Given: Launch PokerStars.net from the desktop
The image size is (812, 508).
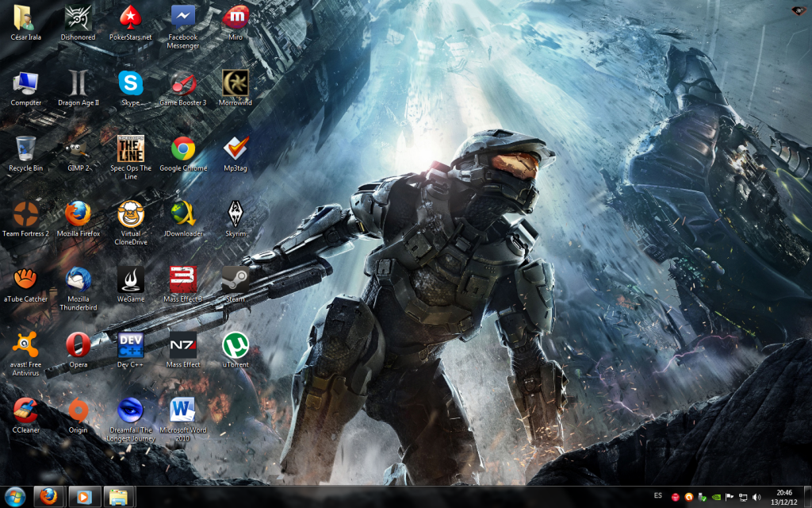Looking at the screenshot, I should (130, 17).
